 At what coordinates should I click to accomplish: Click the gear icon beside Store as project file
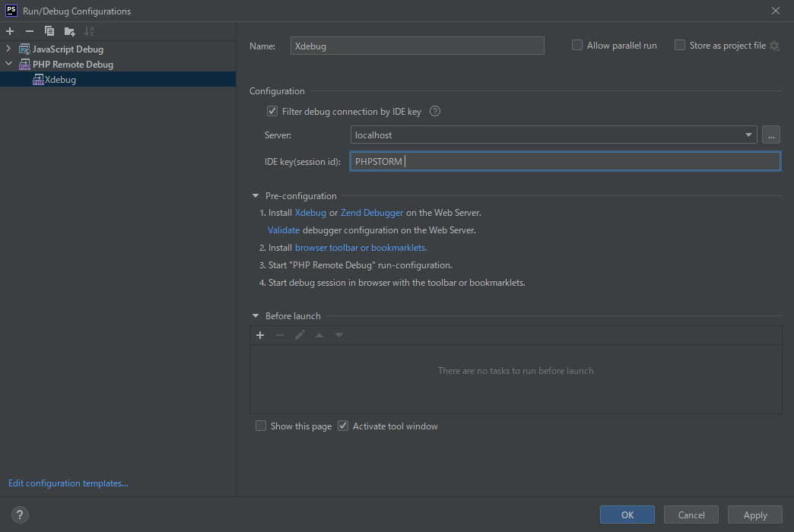pyautogui.click(x=774, y=46)
